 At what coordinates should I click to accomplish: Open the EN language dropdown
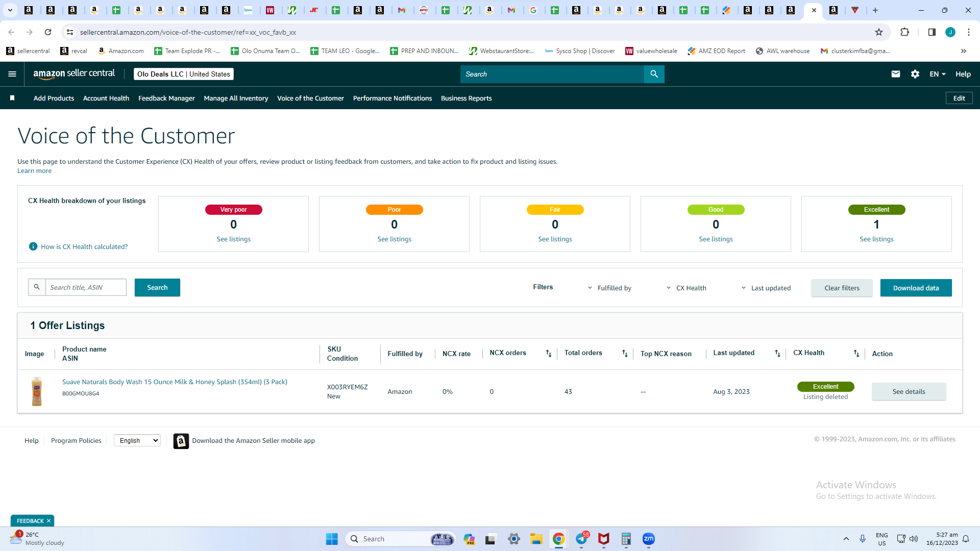click(938, 74)
